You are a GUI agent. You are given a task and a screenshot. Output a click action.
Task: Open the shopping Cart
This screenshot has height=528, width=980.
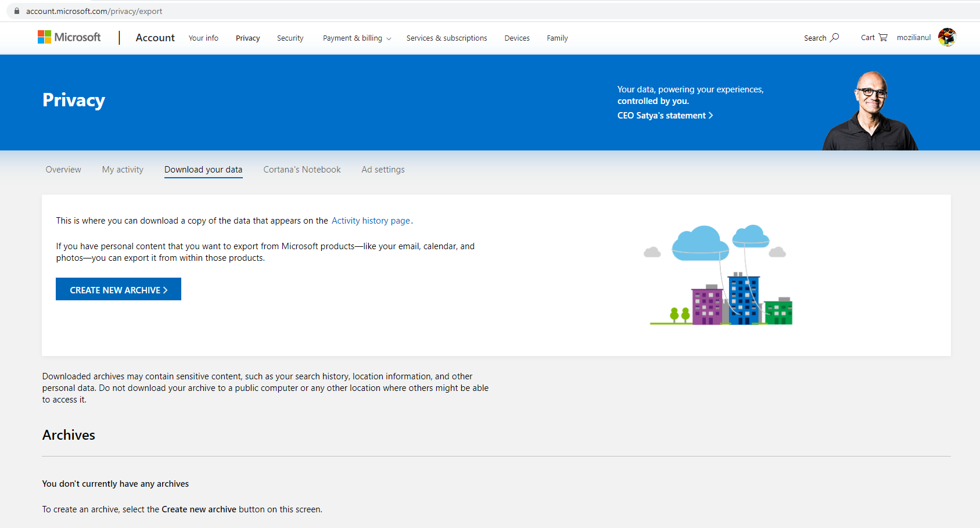[x=873, y=37]
